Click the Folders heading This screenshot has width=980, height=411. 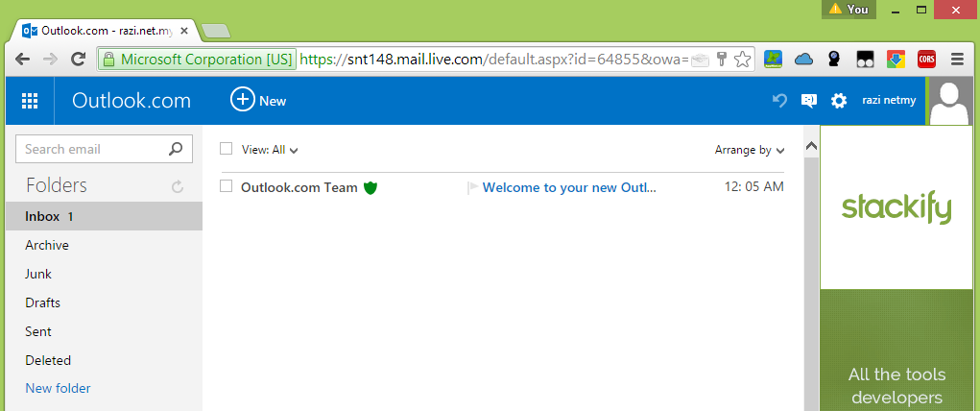tap(57, 185)
